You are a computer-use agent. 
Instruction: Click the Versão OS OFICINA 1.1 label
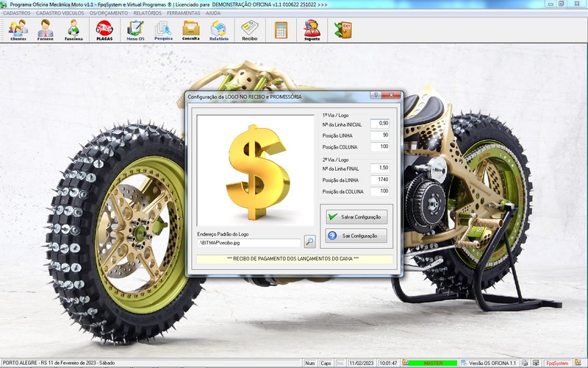[492, 363]
